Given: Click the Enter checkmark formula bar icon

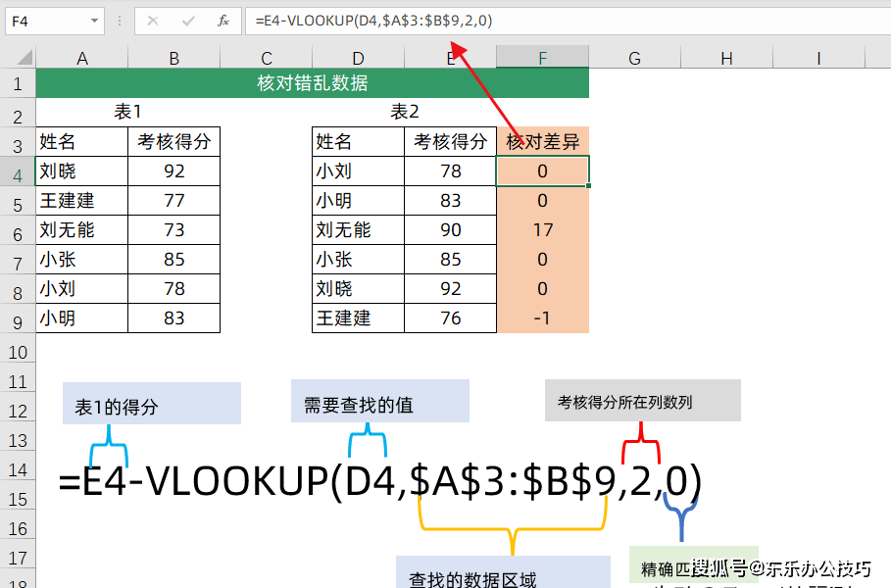Looking at the screenshot, I should pos(188,21).
